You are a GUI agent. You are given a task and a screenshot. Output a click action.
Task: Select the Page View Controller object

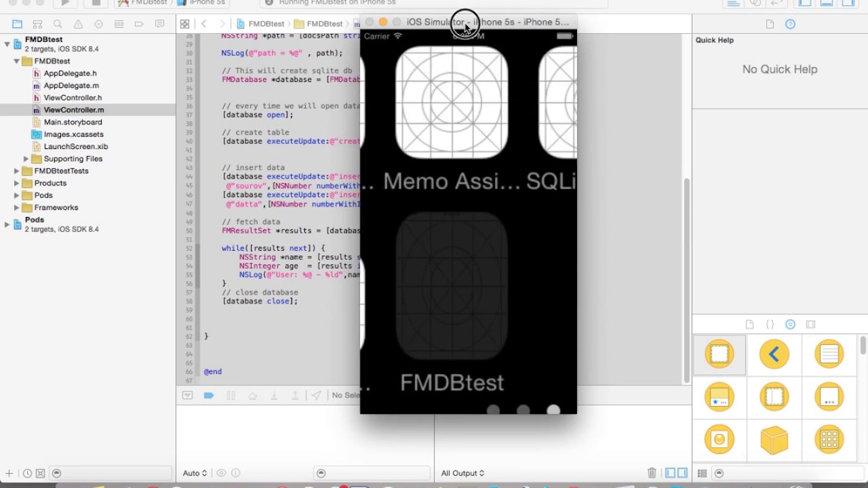click(x=829, y=397)
